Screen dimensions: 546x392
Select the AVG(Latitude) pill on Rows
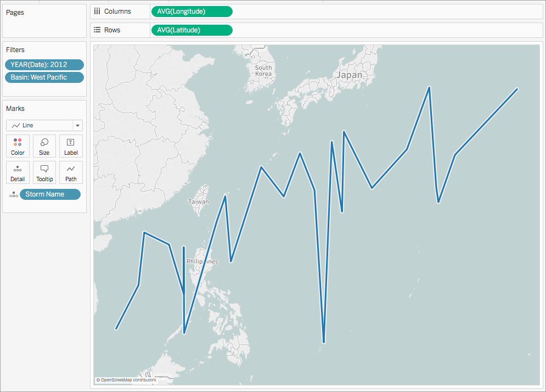coord(192,30)
